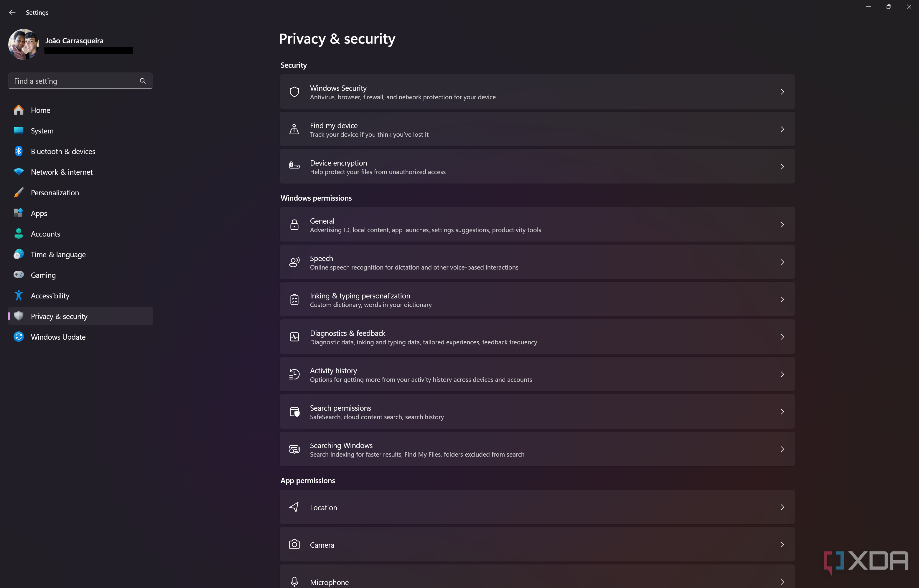Image resolution: width=919 pixels, height=588 pixels.
Task: Click the Search permissions icon
Action: coord(294,412)
